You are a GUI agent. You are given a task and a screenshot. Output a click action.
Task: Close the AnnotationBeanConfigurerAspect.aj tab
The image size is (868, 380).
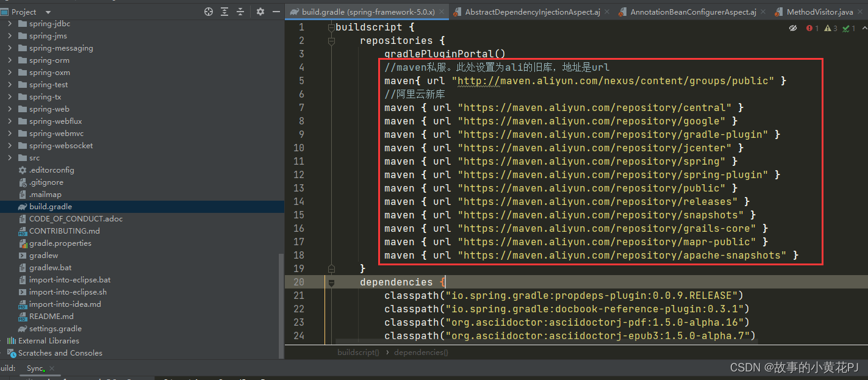coord(764,12)
